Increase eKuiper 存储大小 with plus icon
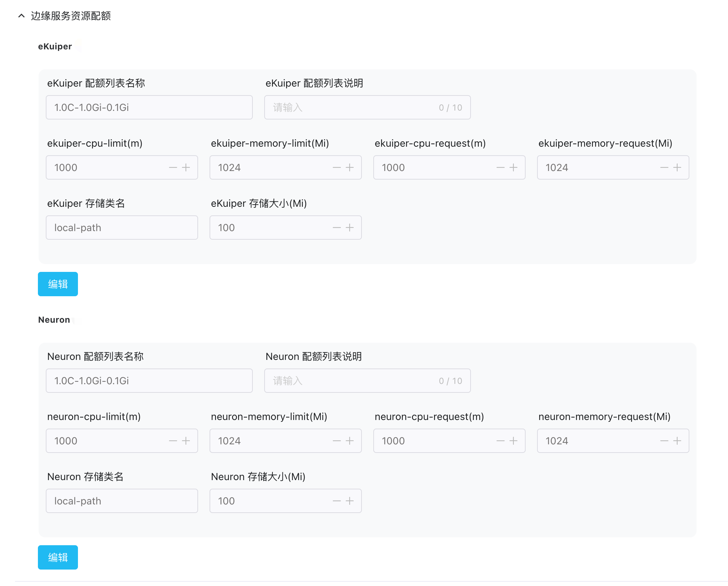The image size is (728, 586). [350, 228]
